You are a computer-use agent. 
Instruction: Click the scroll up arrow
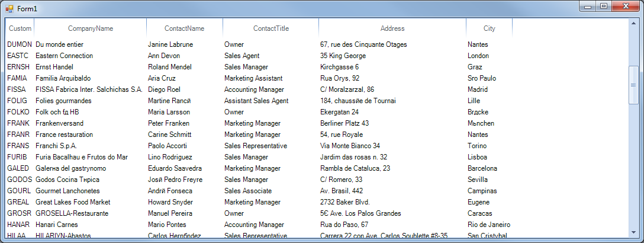[633, 24]
